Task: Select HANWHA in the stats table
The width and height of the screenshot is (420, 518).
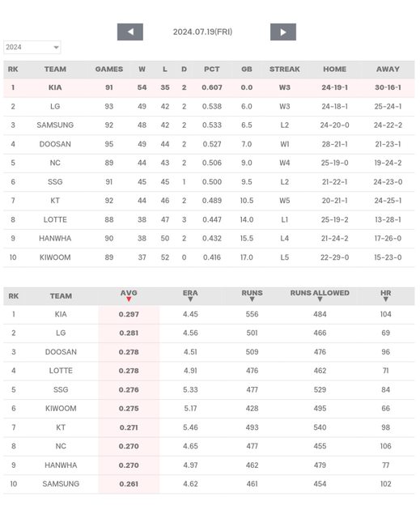Action: point(61,465)
